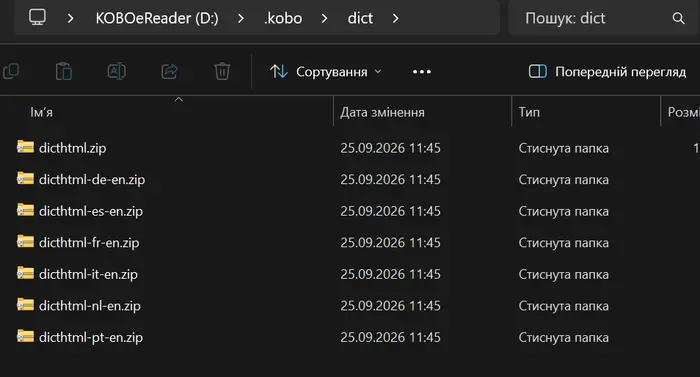Click the search magnifier icon
Viewport: 700px width, 377px height.
678,18
